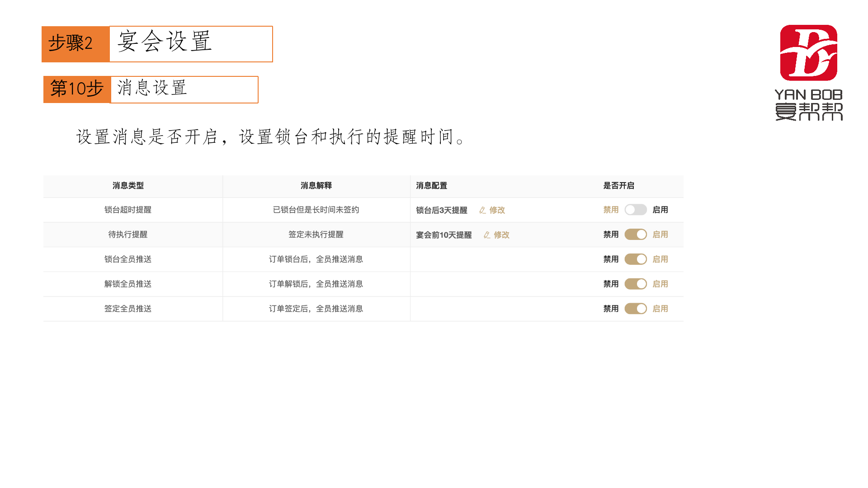Turn off the 锁台全员推送 switch

(x=635, y=259)
